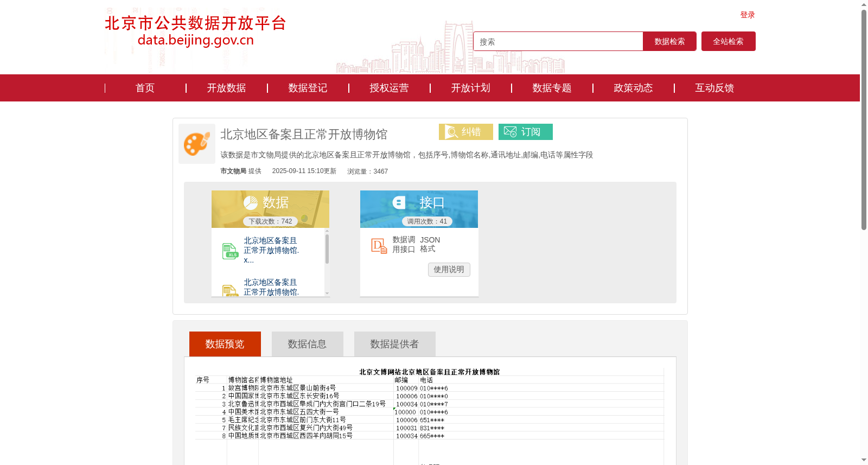
Task: Open the 开放数据 menu item
Action: (226, 88)
